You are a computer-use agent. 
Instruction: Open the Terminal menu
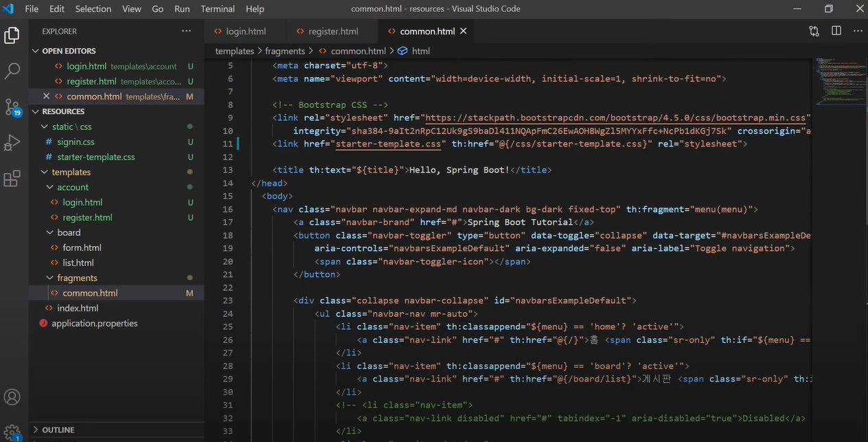(x=218, y=9)
